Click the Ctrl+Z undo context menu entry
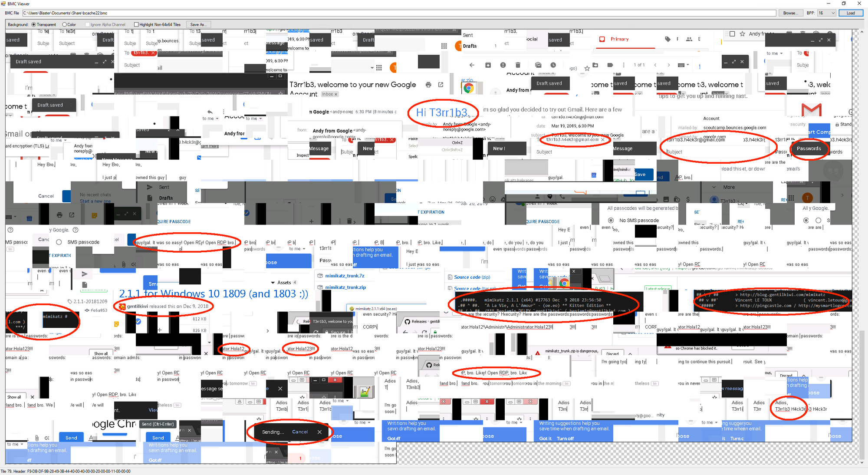Screen dimensions: 868x475 pyautogui.click(x=457, y=142)
